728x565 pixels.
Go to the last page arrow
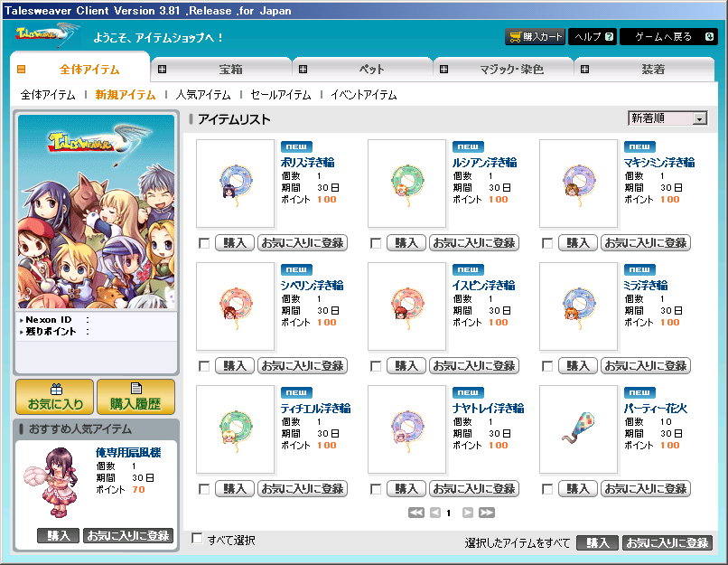click(486, 513)
